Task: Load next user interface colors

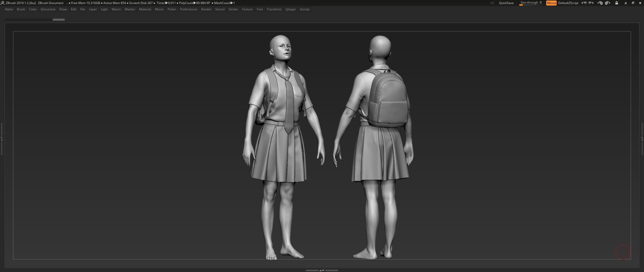Action: 591,3
